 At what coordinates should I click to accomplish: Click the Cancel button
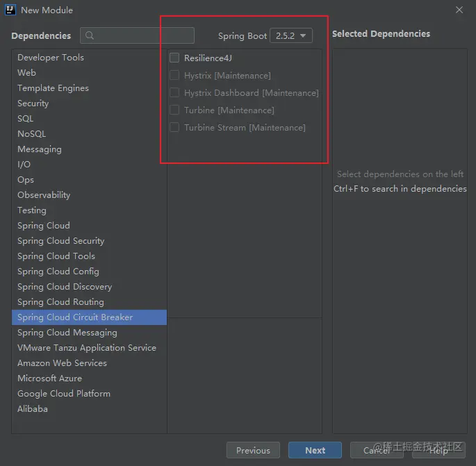(377, 450)
